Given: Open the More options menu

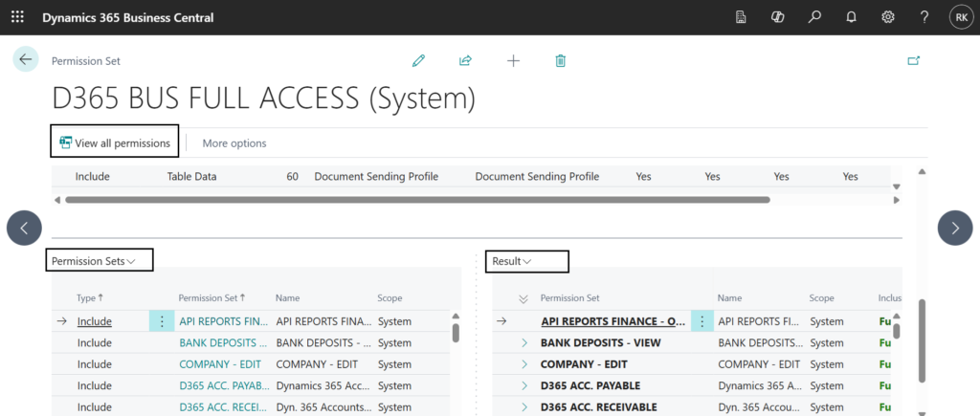Looking at the screenshot, I should [x=234, y=143].
